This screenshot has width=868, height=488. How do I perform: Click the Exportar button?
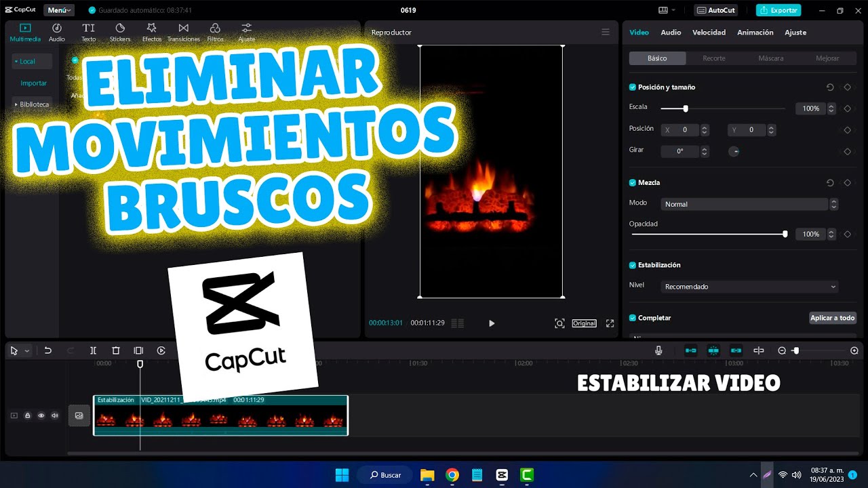778,10
